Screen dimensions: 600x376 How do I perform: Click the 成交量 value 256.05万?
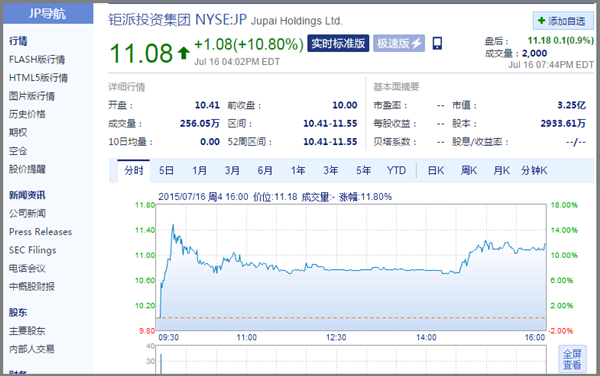[x=200, y=124]
